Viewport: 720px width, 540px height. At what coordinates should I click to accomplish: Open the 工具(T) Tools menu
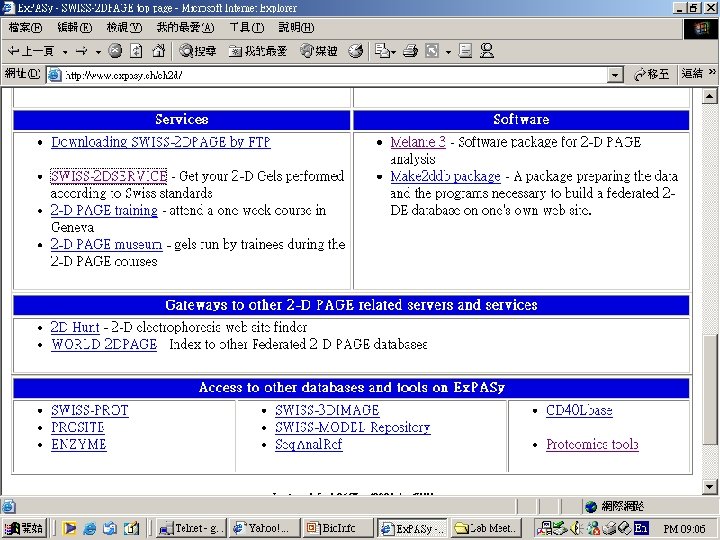point(247,28)
